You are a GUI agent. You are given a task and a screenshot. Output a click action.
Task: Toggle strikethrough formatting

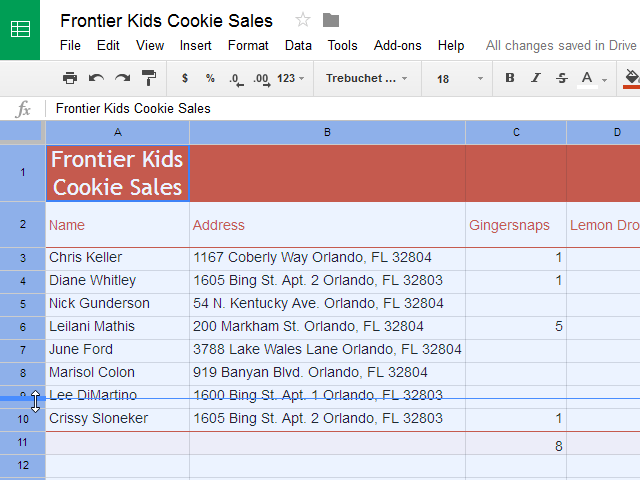tap(561, 78)
